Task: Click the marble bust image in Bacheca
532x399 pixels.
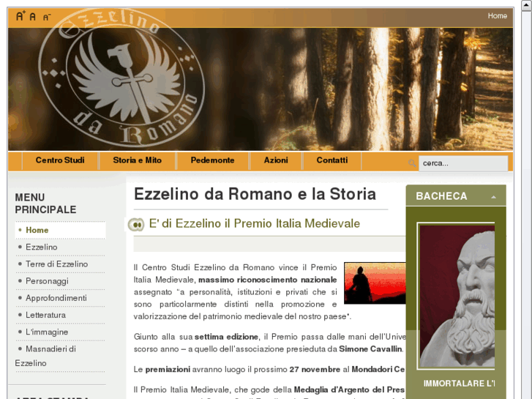Action: click(457, 296)
